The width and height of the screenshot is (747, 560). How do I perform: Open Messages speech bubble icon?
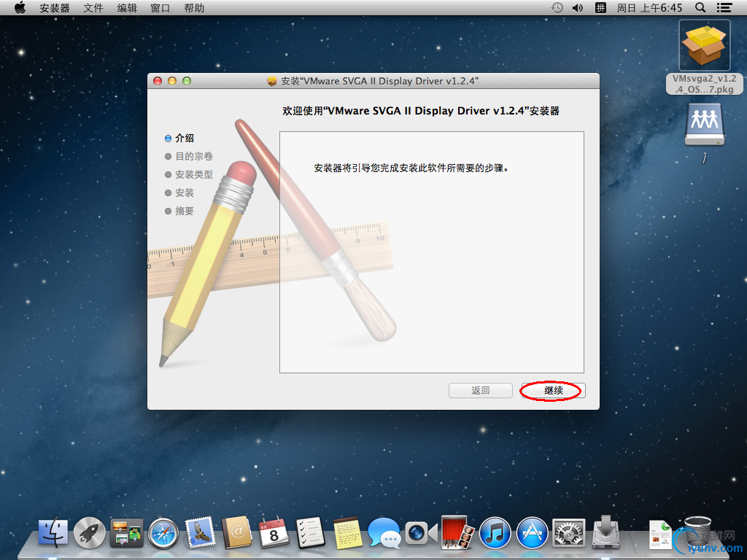pos(384,533)
